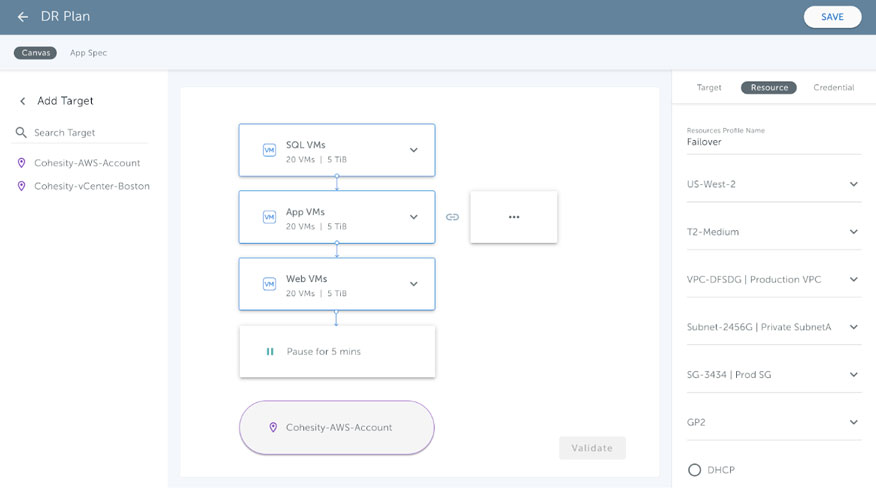Click the link icon beside App VMs
This screenshot has width=876, height=488.
[452, 217]
